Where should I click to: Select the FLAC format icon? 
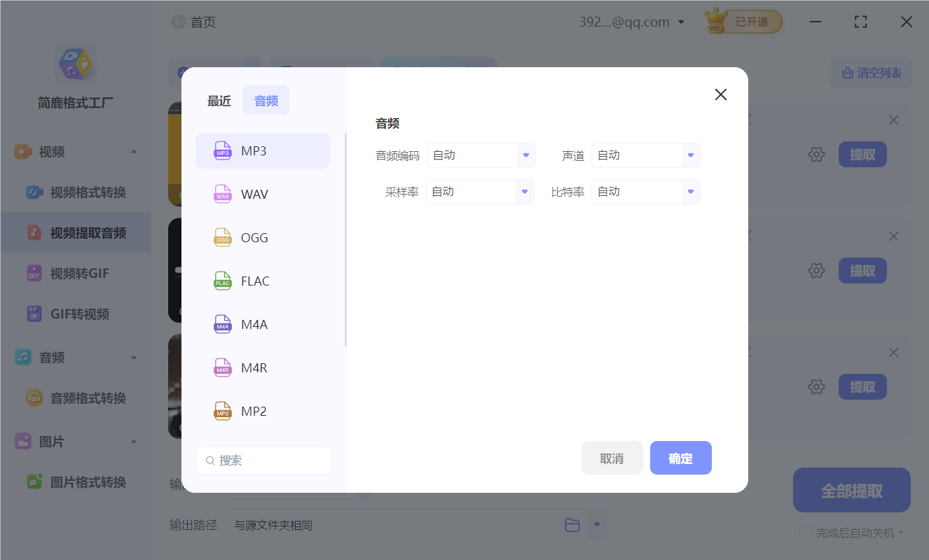coord(222,281)
